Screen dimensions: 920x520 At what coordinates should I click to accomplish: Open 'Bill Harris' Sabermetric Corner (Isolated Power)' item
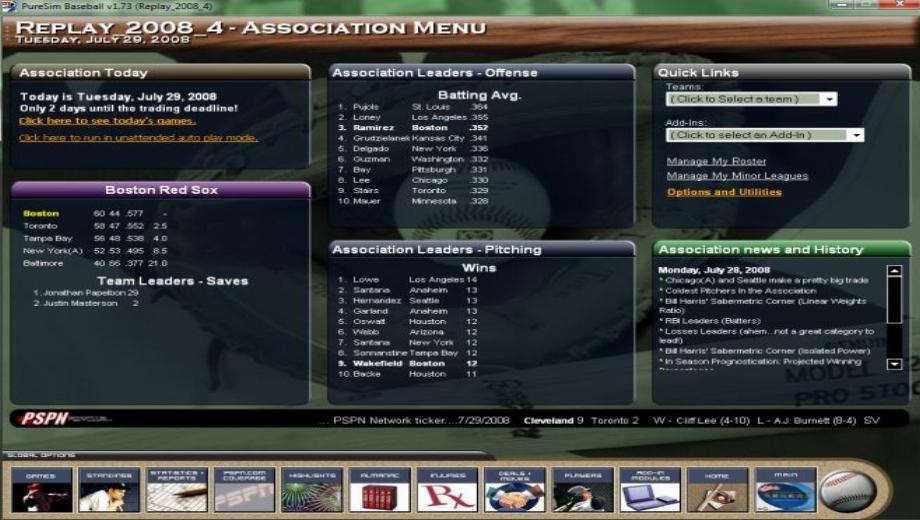(x=764, y=351)
